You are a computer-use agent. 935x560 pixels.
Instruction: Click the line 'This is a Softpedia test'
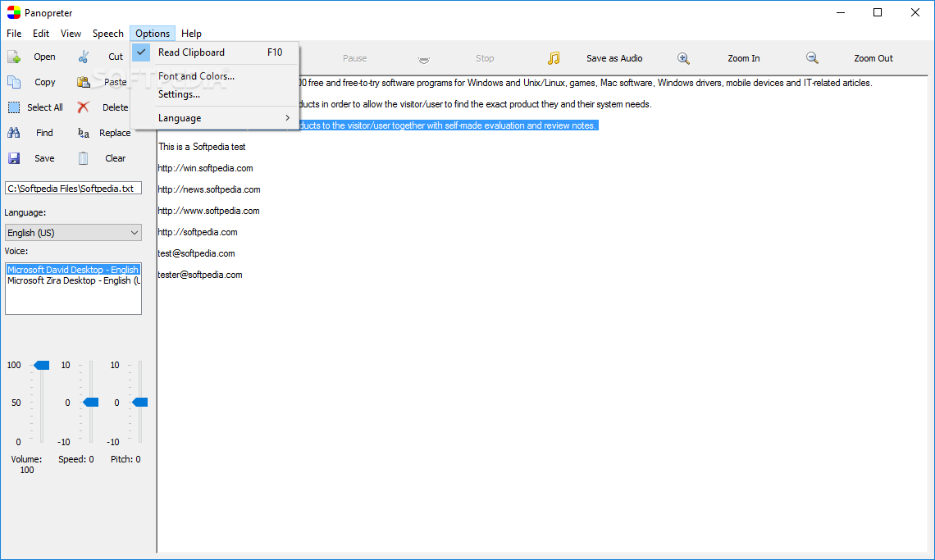point(202,147)
